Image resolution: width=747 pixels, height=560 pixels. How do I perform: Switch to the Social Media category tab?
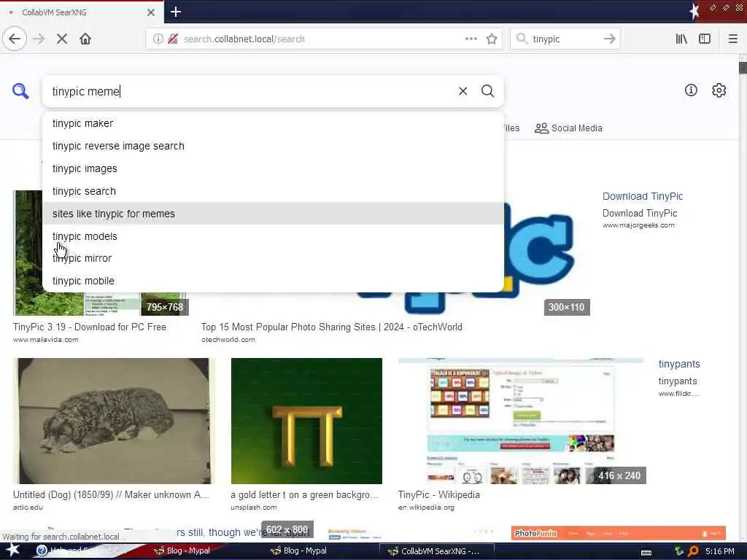568,128
